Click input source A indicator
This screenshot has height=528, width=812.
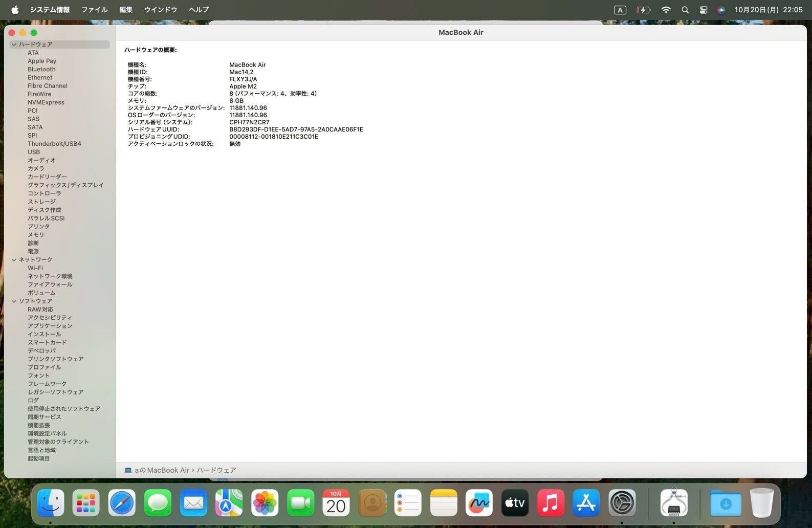tap(620, 10)
